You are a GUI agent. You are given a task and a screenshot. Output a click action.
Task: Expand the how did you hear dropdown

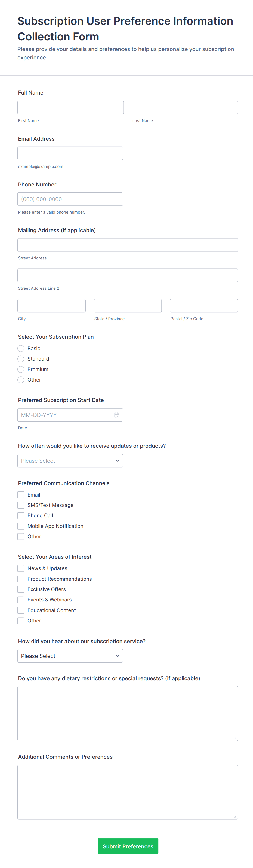click(70, 656)
